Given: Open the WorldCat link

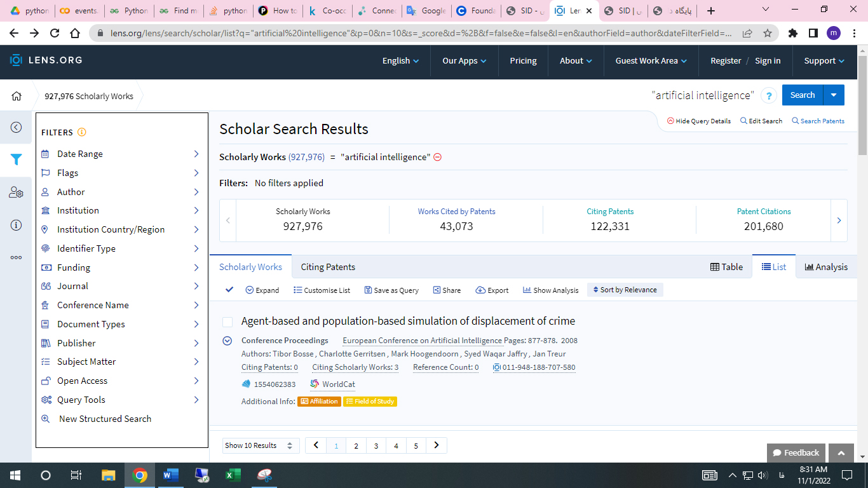Looking at the screenshot, I should (x=332, y=384).
